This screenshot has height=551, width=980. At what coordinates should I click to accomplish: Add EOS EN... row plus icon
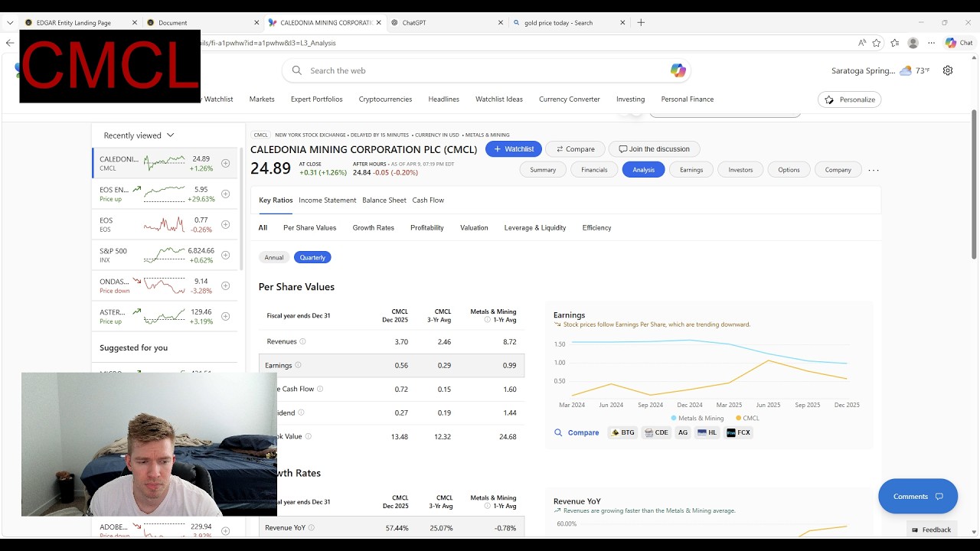tap(225, 194)
